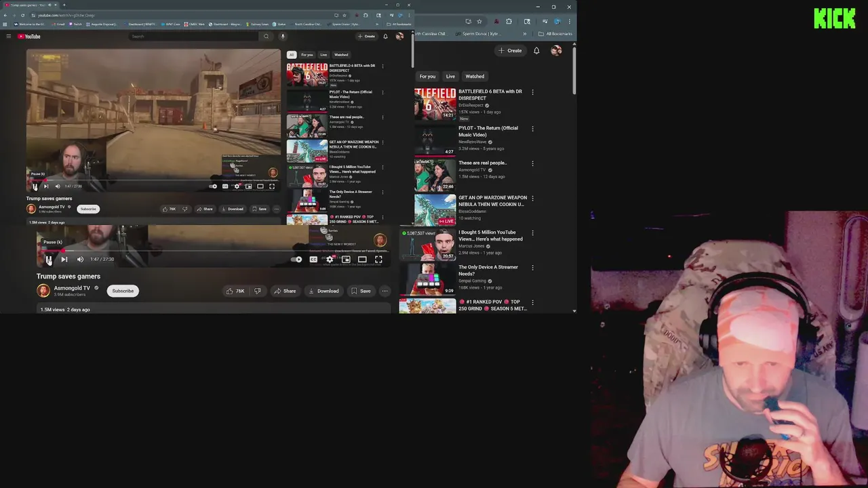The height and width of the screenshot is (488, 868).
Task: Click large Subscribe button under 'Trump saves gamers'
Action: point(123,291)
